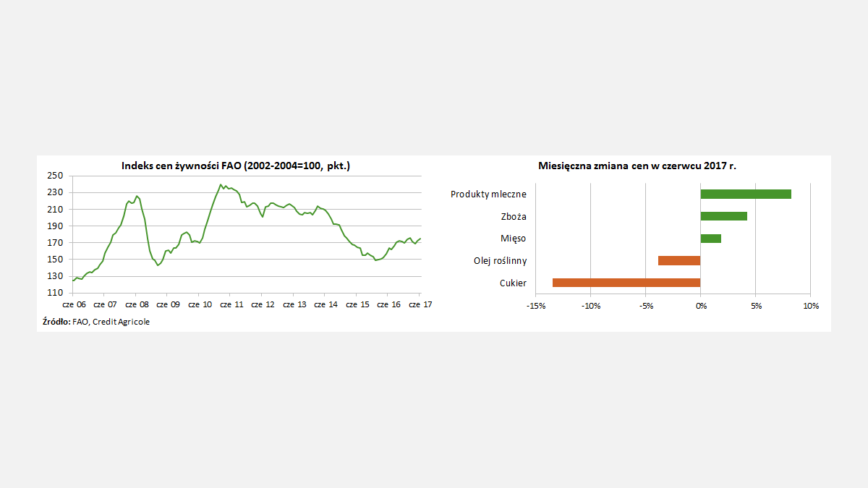
Task: Click the 'Indeks cen żywności FAO' chart title
Action: pyautogui.click(x=236, y=166)
